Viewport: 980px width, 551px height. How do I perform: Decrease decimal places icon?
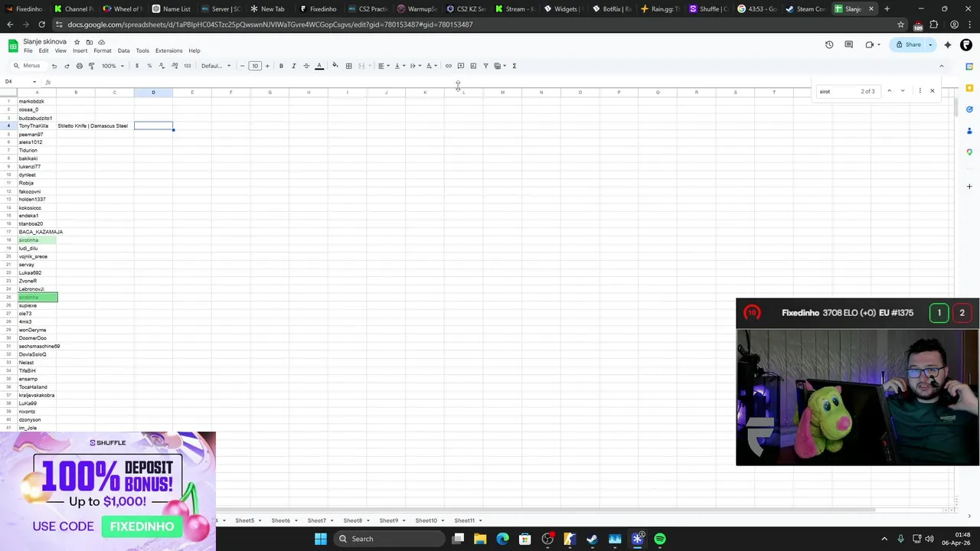pos(162,66)
